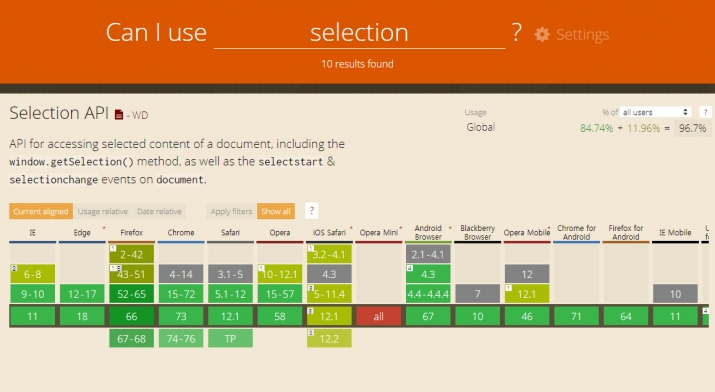715x392 pixels.
Task: Click the IE Mobile column header
Action: point(675,232)
